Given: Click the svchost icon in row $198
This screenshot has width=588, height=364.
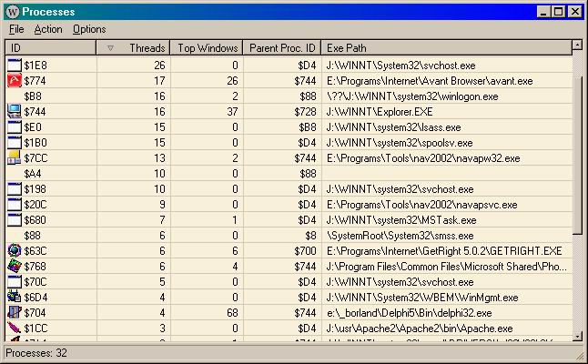Looking at the screenshot, I should 15,189.
